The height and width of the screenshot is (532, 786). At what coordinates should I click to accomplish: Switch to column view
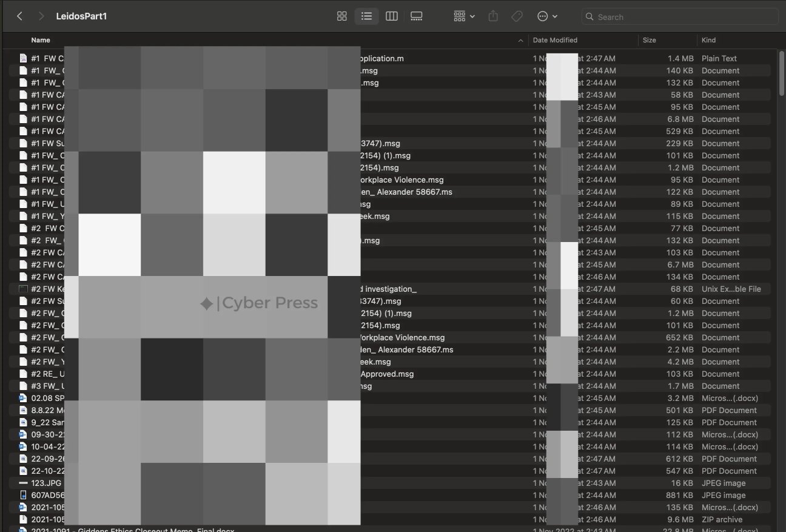point(392,16)
